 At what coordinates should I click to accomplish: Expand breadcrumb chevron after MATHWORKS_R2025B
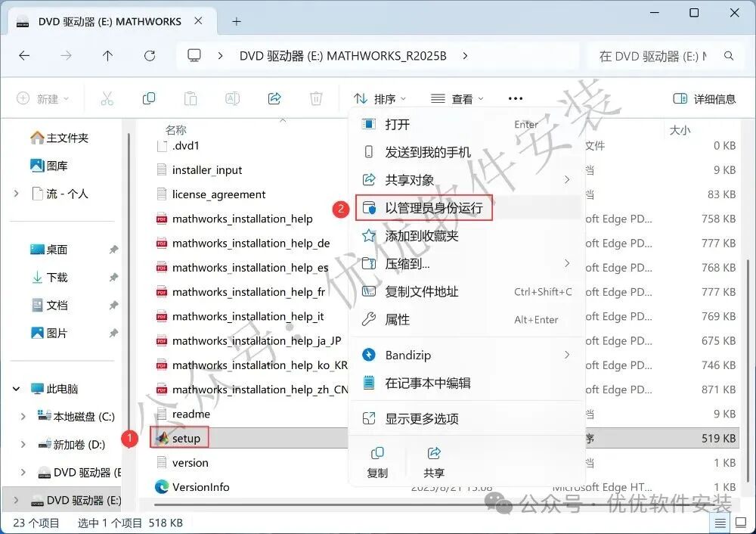click(465, 56)
